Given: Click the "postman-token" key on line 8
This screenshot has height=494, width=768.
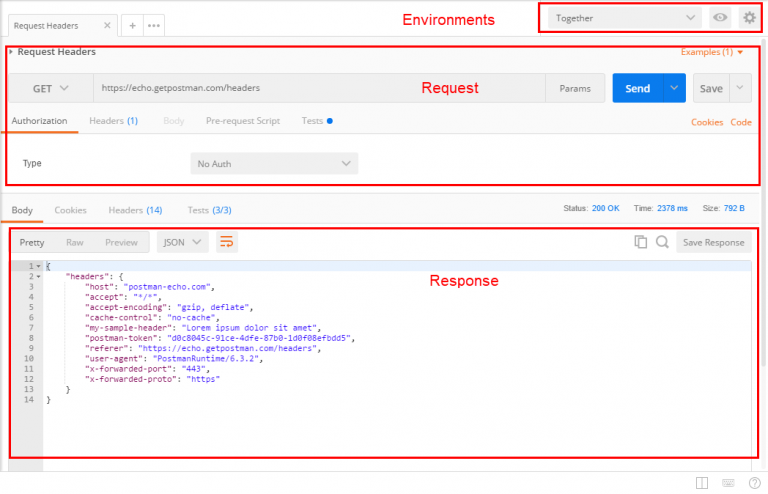Looking at the screenshot, I should pyautogui.click(x=120, y=338).
